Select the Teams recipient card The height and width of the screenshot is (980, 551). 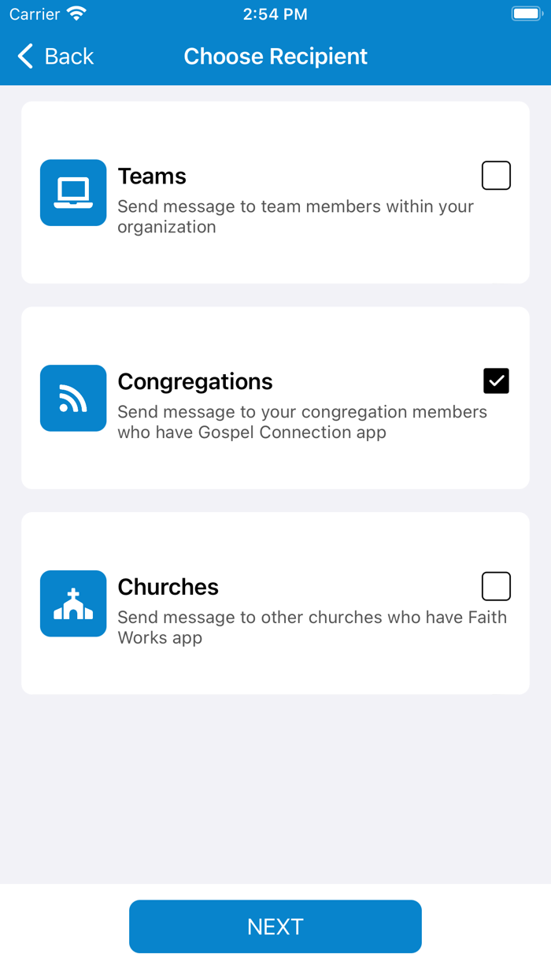tap(275, 192)
